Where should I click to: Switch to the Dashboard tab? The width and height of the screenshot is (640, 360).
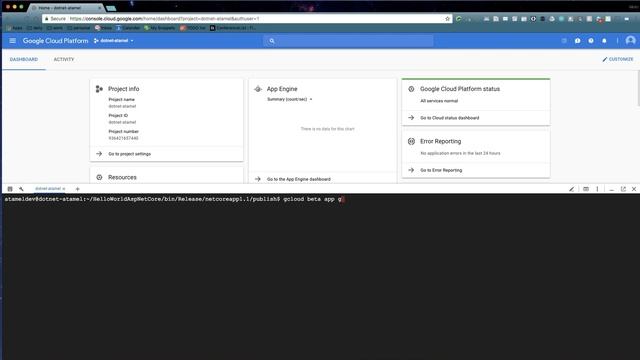[x=24, y=60]
